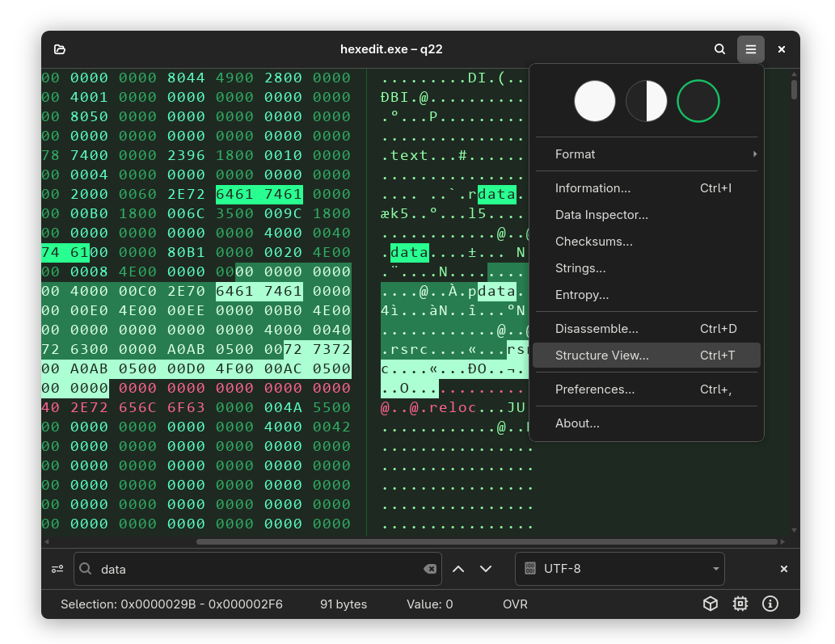Close the hexedit.exe window
This screenshot has width=835, height=644.
click(x=781, y=49)
